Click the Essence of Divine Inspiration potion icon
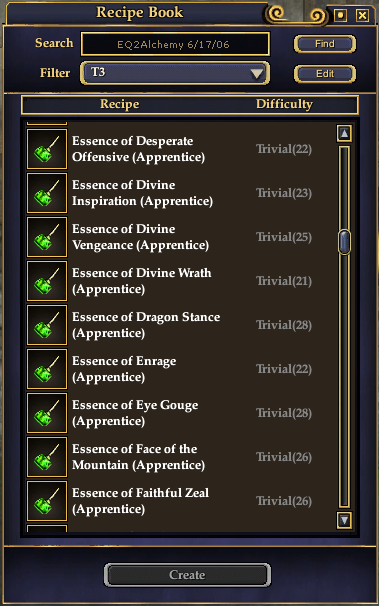 pyautogui.click(x=47, y=193)
